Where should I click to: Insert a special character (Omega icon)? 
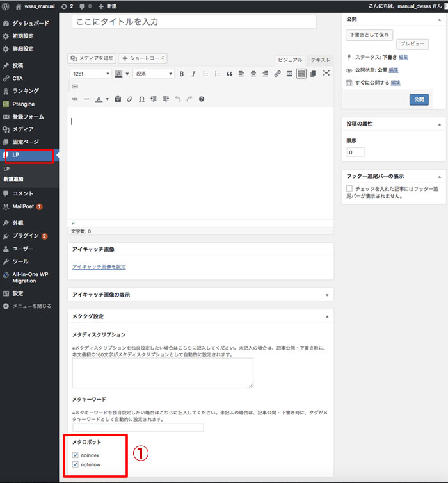coord(141,99)
